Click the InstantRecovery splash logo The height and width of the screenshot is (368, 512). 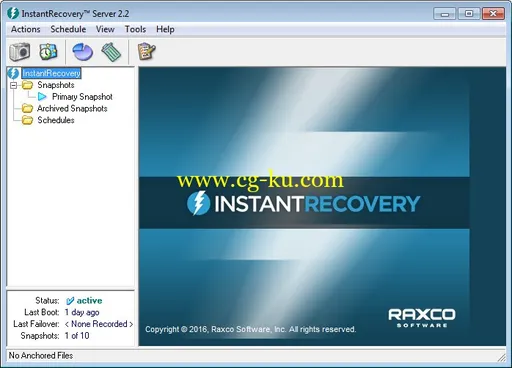tap(303, 203)
